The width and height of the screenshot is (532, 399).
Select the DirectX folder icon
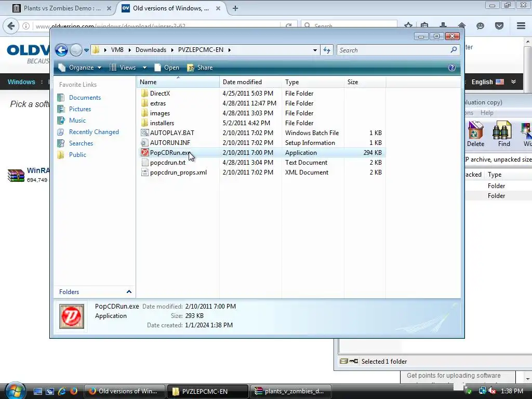(x=145, y=94)
